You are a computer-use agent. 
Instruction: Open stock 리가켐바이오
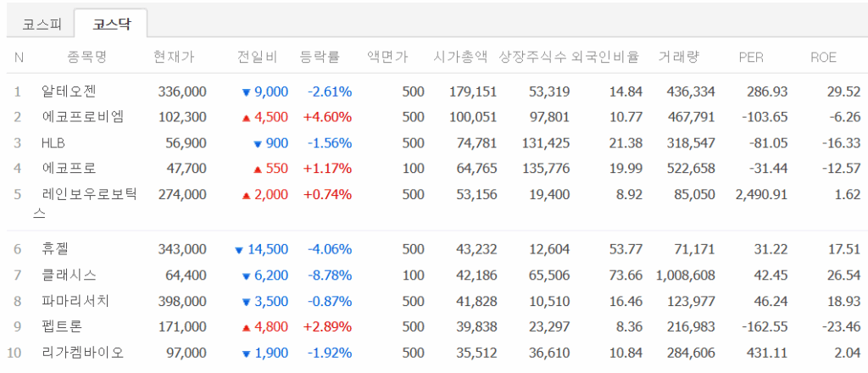tap(82, 353)
